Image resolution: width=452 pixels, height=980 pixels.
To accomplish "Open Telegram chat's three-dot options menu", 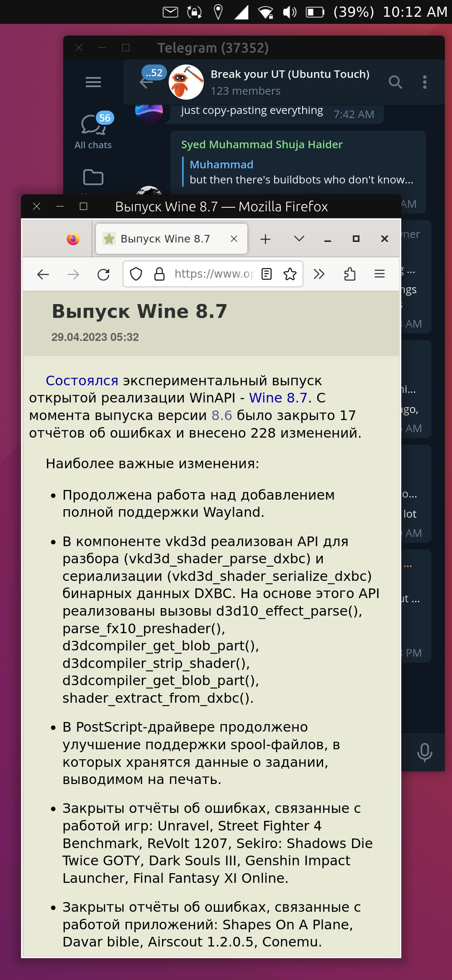I will [x=425, y=82].
